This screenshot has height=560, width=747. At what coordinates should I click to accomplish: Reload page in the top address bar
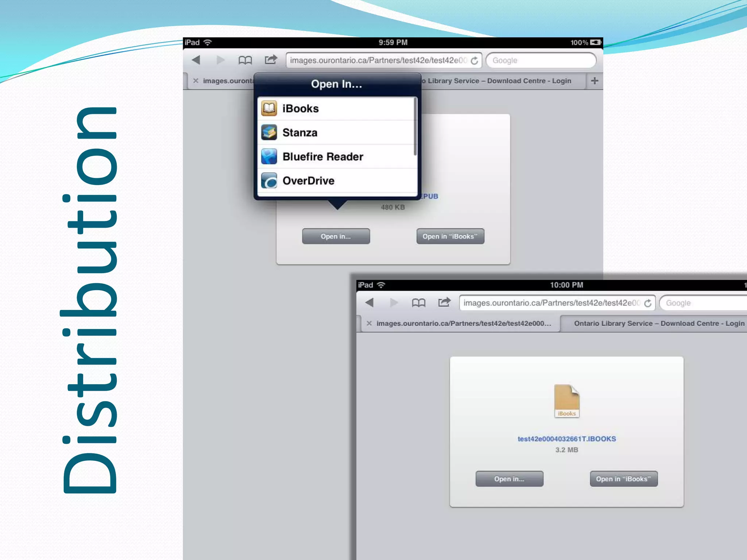pyautogui.click(x=474, y=61)
